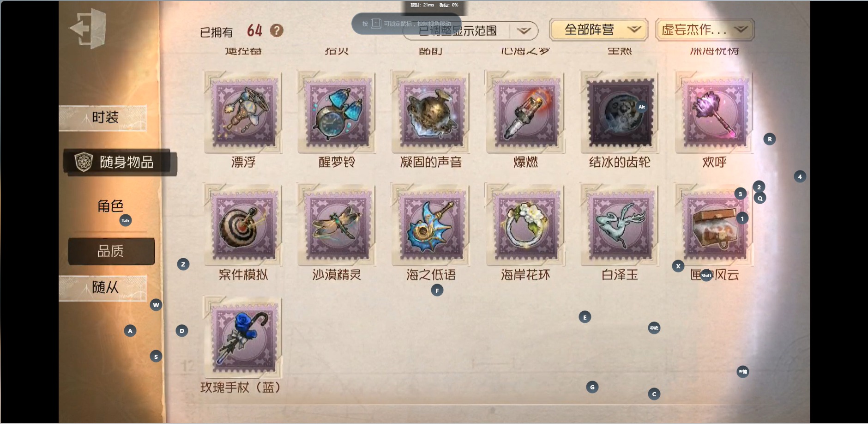Select the 海之低语 accessory stamp
Viewport: 868px width, 424px height.
pos(431,225)
